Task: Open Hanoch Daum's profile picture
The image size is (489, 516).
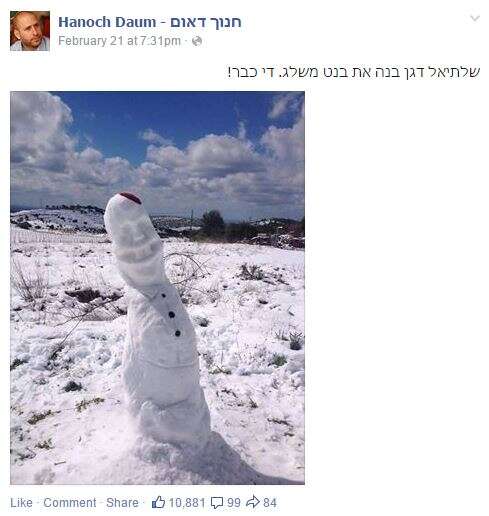Action: (x=30, y=31)
